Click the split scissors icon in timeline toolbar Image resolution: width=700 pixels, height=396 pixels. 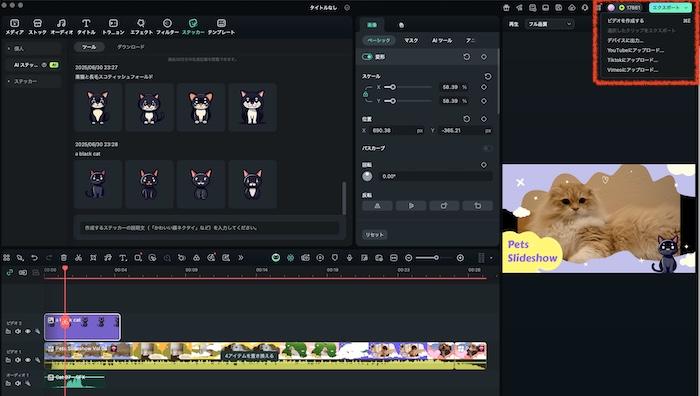(78, 258)
